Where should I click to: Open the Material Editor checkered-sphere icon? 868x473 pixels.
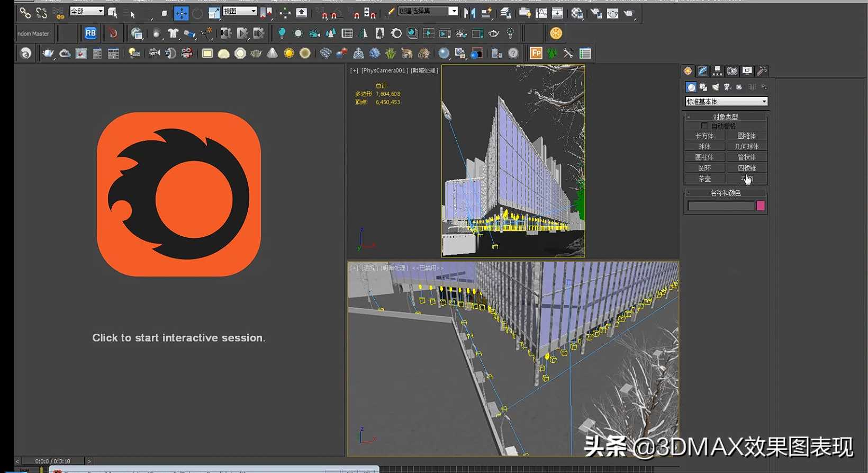(577, 13)
